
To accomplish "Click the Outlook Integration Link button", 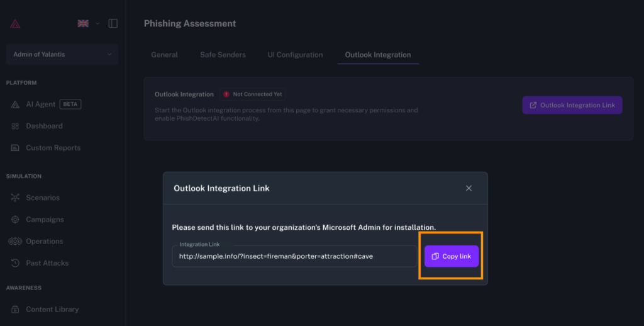I will (x=572, y=105).
